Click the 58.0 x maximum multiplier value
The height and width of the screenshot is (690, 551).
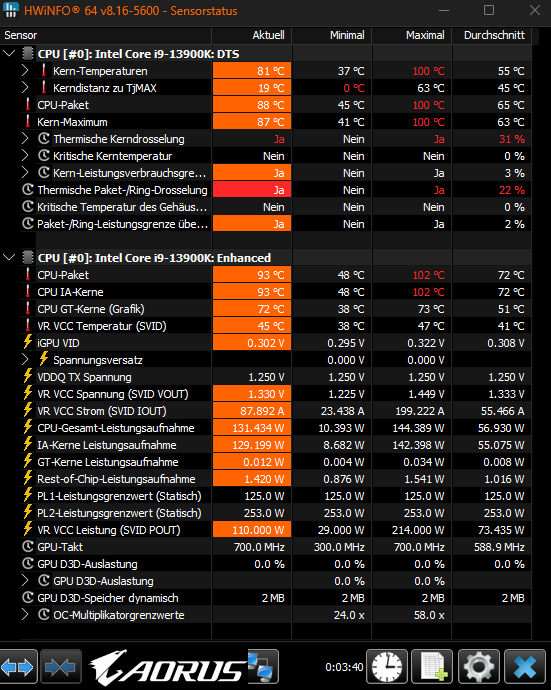pos(429,615)
